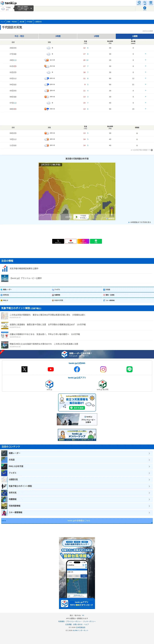The width and height of the screenshot is (154, 644).
Task: Open X icon in official SNS section
Action: pos(25,369)
